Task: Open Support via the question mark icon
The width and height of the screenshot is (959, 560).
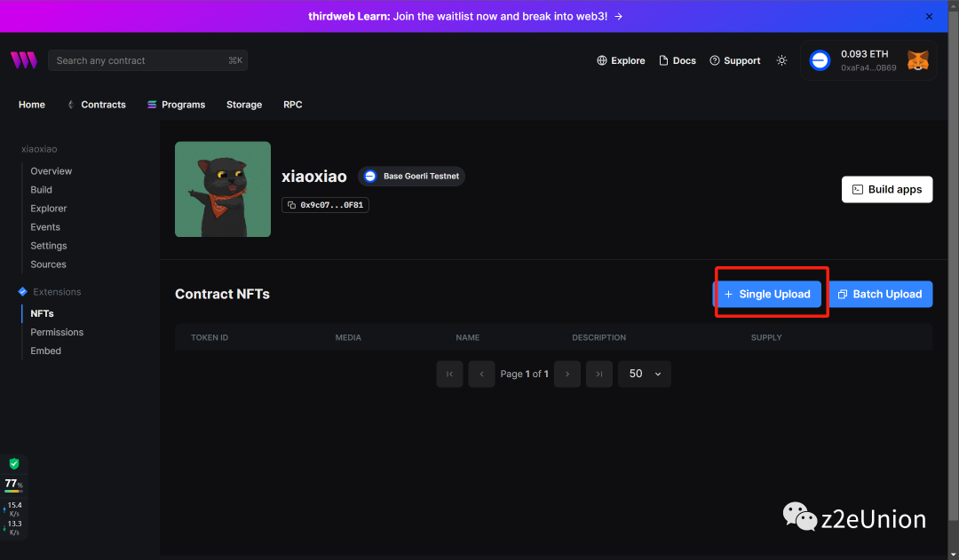Action: (x=716, y=60)
